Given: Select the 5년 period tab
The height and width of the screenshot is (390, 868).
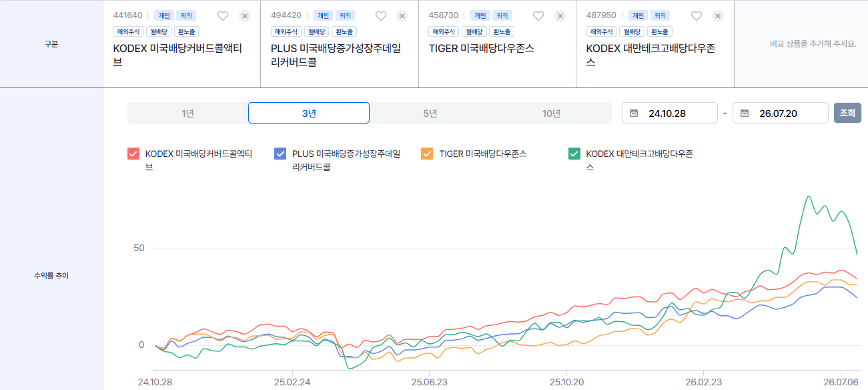Looking at the screenshot, I should click(x=430, y=113).
